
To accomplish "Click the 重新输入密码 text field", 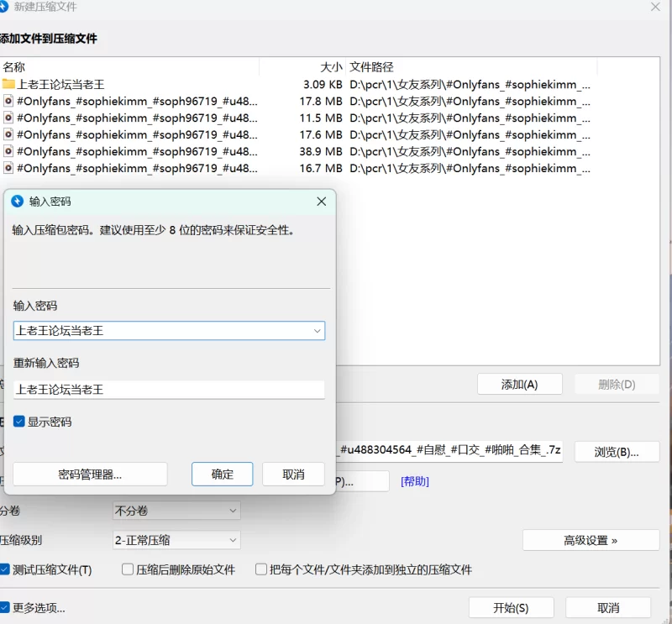I will pos(169,390).
